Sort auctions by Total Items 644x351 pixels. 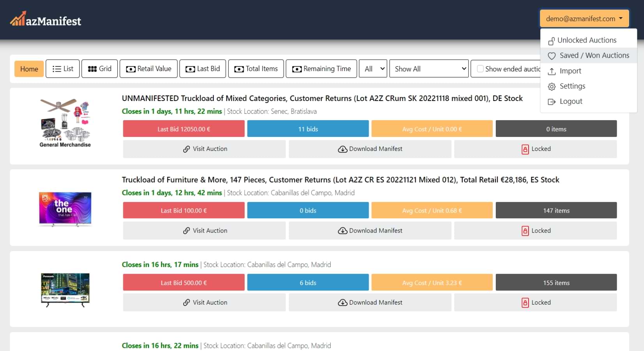(256, 69)
